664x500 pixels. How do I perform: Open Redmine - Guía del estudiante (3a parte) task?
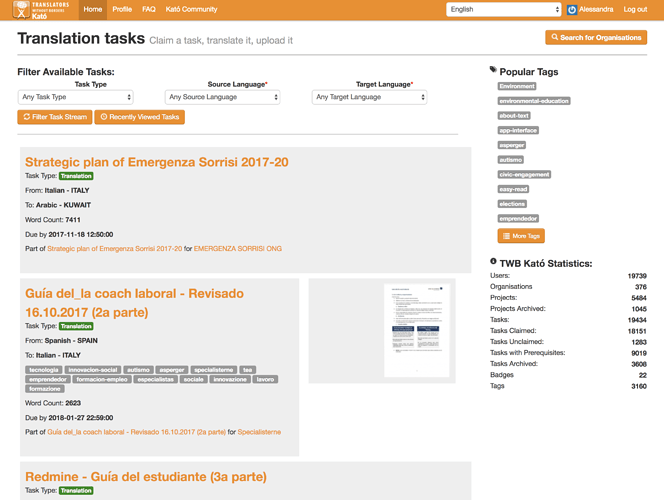pos(146,477)
